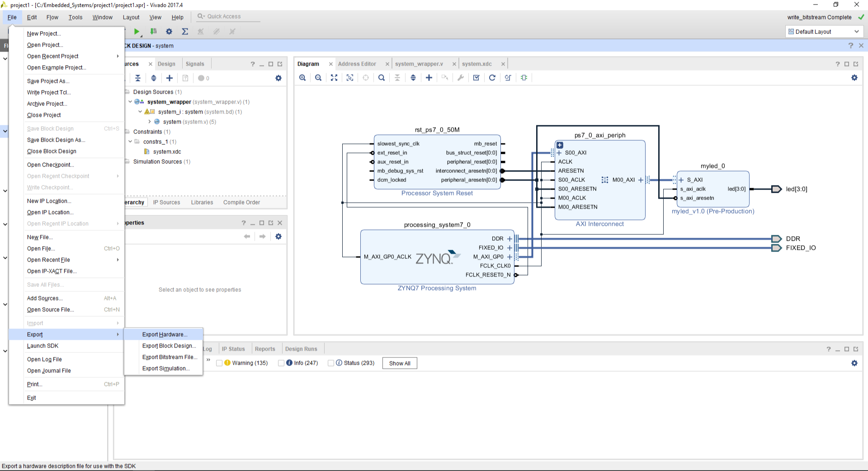Screen dimensions: 868x471
Task: Click Search magnifier in Diagram toolbar
Action: click(382, 78)
